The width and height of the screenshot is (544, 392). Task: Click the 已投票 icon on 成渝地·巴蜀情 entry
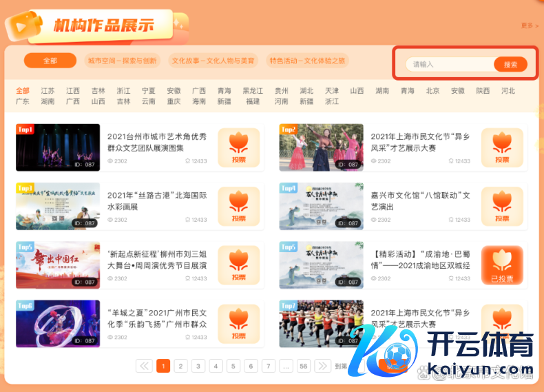coord(502,265)
